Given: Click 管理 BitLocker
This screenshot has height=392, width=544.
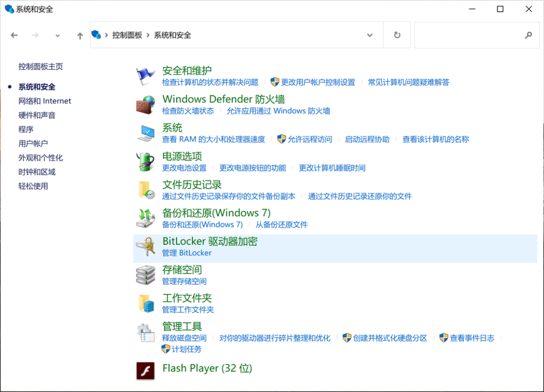Looking at the screenshot, I should (187, 253).
